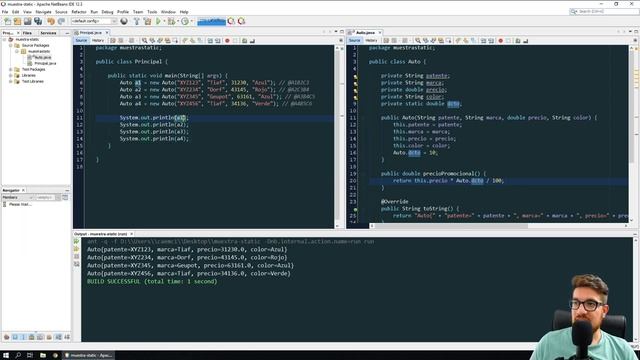The height and width of the screenshot is (360, 640).
Task: Open the Refactor menu
Action: 79,12
